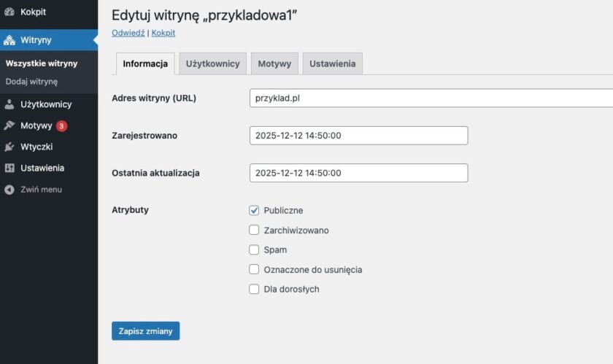The width and height of the screenshot is (613, 364).
Task: Click the page heading Edytuj witrynę
Action: [204, 15]
